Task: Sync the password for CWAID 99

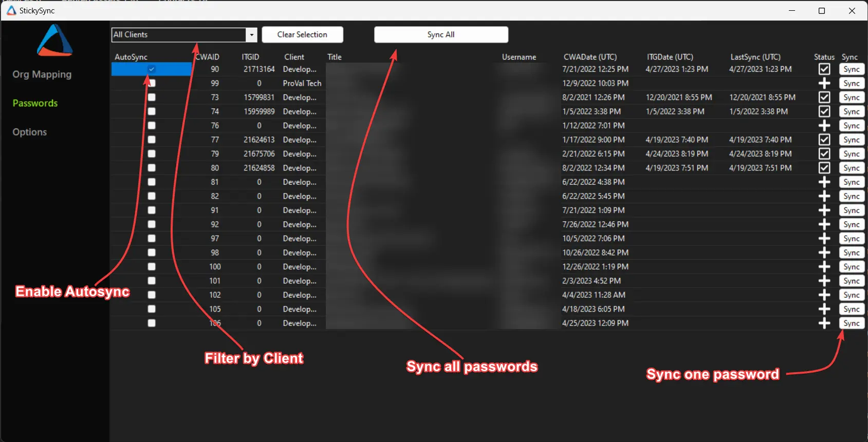Action: pos(852,83)
